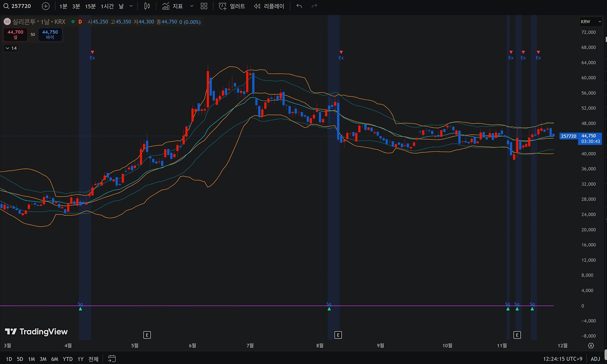Click the 종44,750 close price value

167,22
